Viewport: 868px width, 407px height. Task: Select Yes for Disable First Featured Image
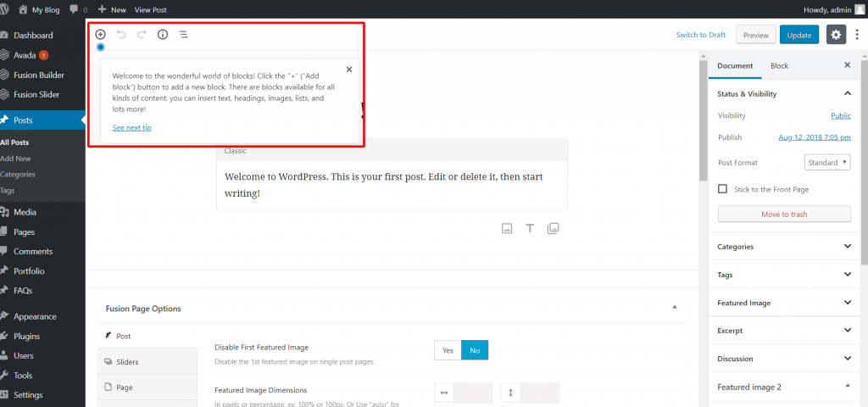[x=448, y=350]
